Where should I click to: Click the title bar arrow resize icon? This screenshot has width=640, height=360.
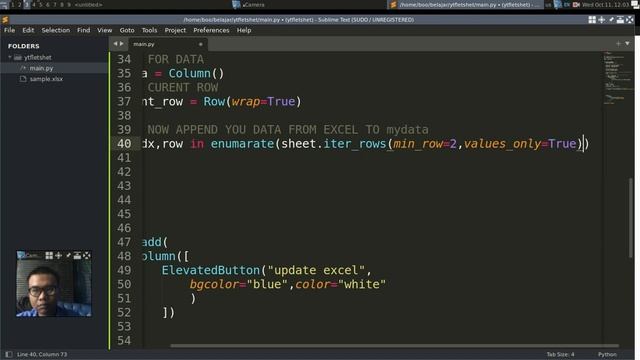tap(611, 20)
